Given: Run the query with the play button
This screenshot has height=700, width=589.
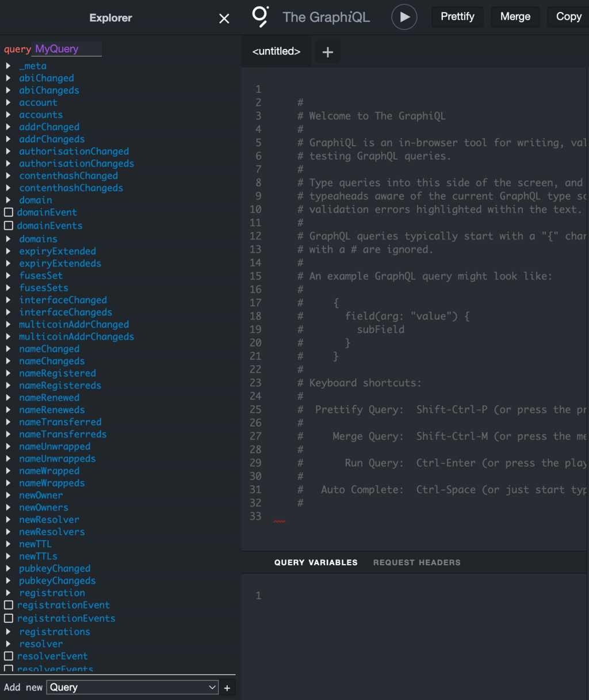Looking at the screenshot, I should pos(404,17).
